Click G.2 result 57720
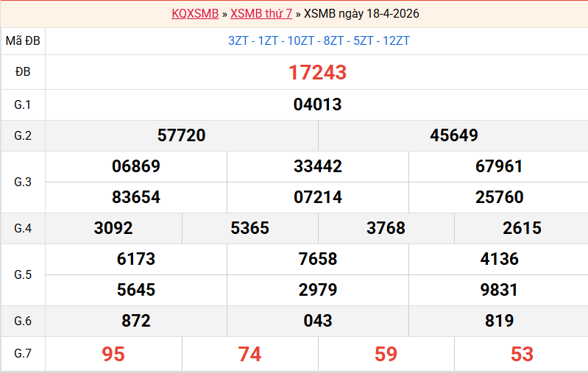 (181, 135)
